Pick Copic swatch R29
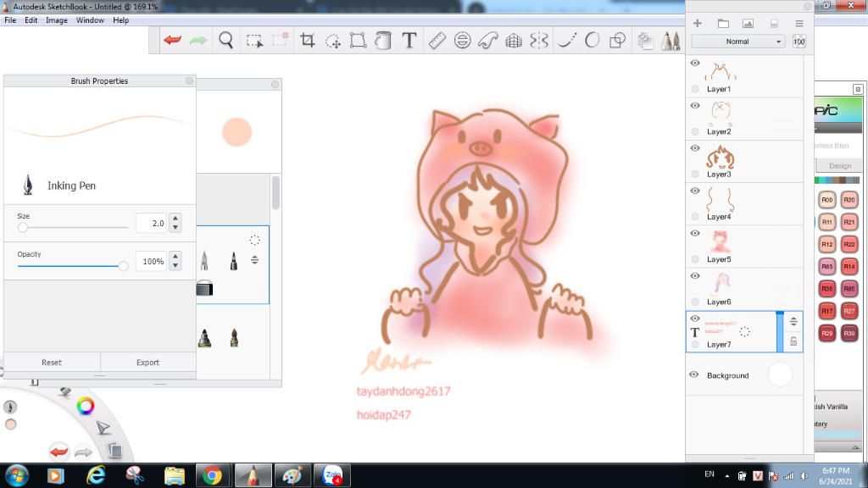Image resolution: width=868 pixels, height=488 pixels. point(827,333)
